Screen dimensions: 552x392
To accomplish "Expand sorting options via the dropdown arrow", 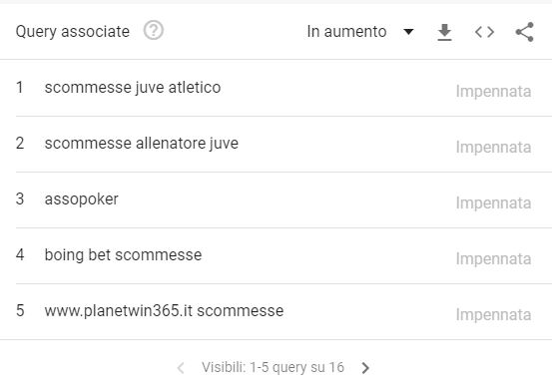I will (x=408, y=32).
